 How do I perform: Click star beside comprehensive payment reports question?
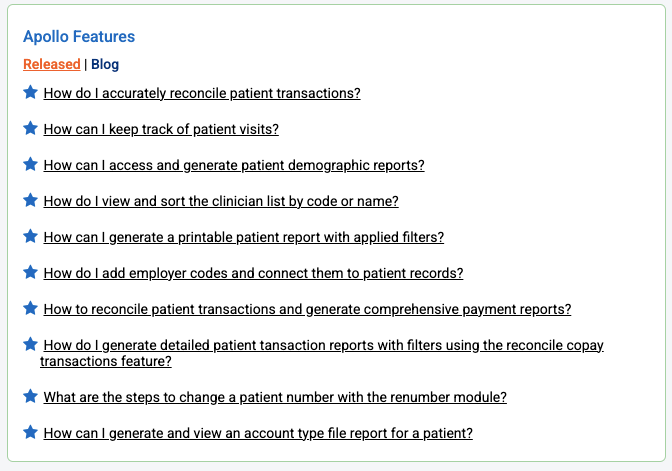coord(30,309)
